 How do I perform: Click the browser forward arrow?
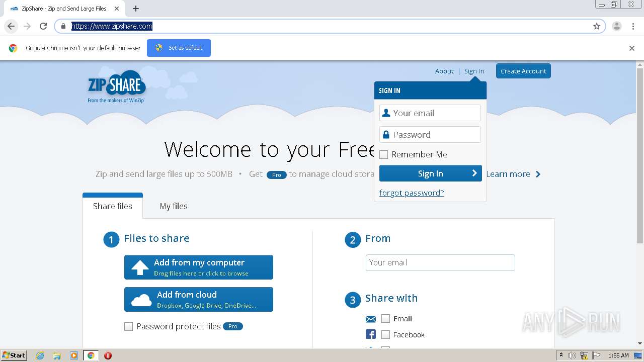tap(27, 26)
